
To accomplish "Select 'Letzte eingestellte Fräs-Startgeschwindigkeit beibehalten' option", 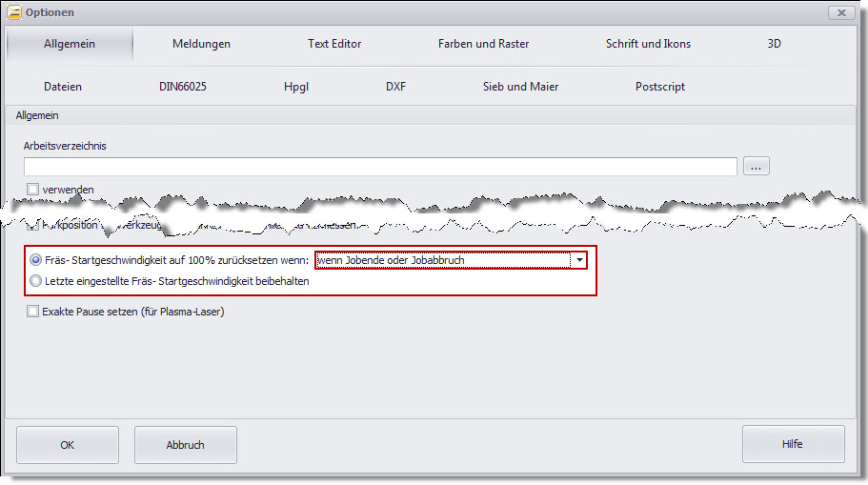I will (36, 281).
